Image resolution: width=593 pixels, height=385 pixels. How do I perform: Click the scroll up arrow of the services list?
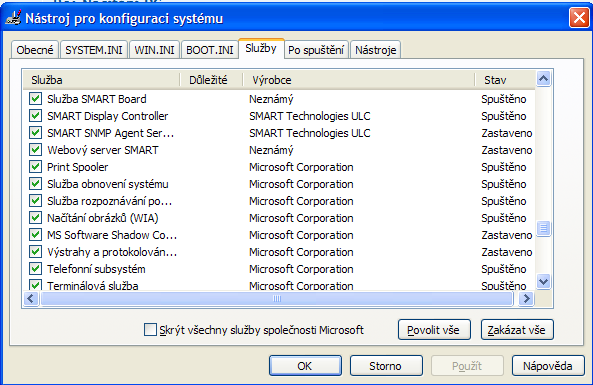(x=543, y=79)
